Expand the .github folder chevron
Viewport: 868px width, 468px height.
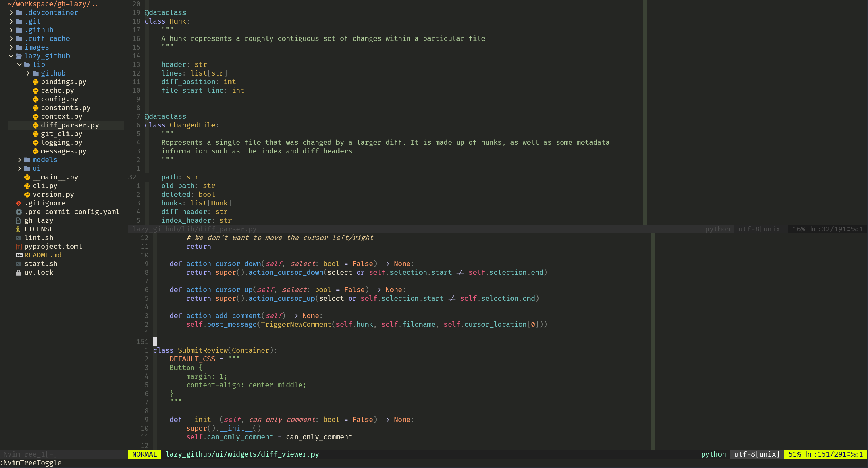pos(11,30)
